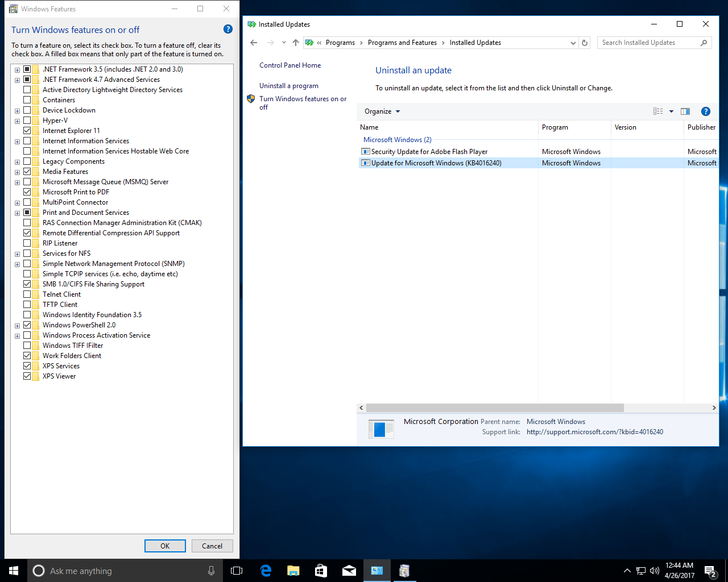Open the Mail app from taskbar

pos(349,571)
